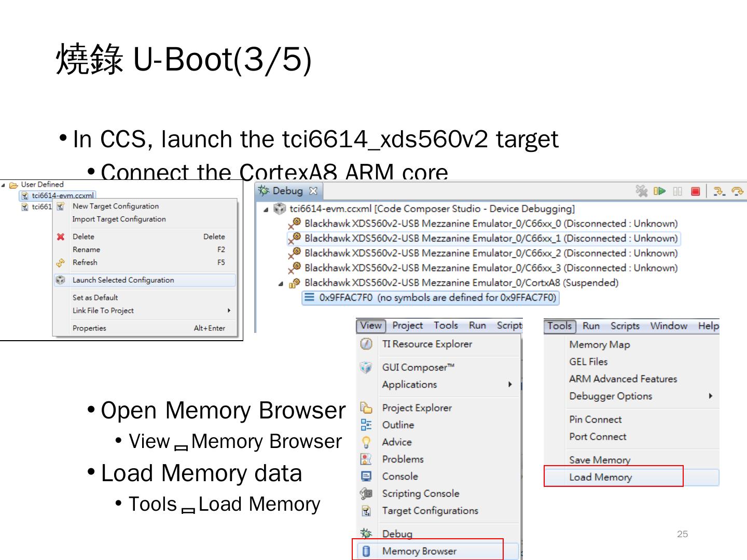The width and height of the screenshot is (747, 560).
Task: Choose Memory Map from Tools menu
Action: pos(632,345)
